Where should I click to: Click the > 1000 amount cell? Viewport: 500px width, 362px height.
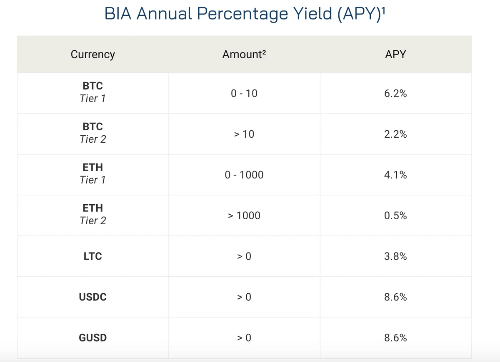click(244, 215)
